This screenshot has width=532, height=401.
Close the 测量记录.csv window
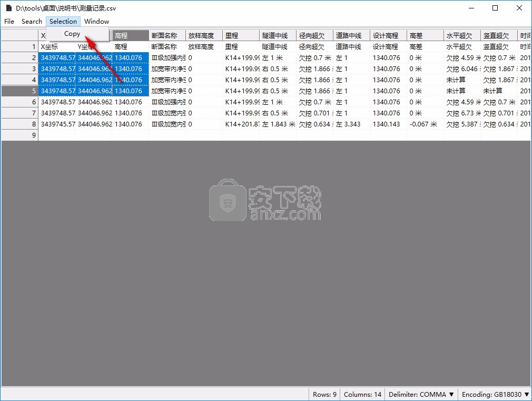pyautogui.click(x=519, y=8)
